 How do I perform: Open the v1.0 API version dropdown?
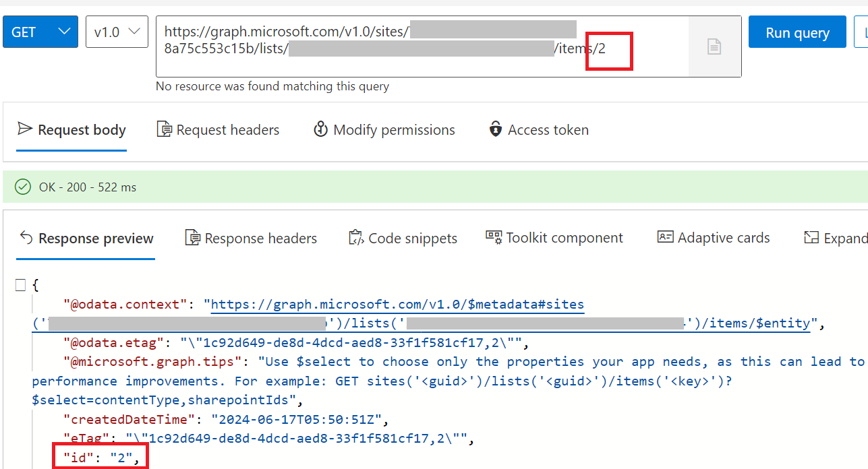pos(116,31)
